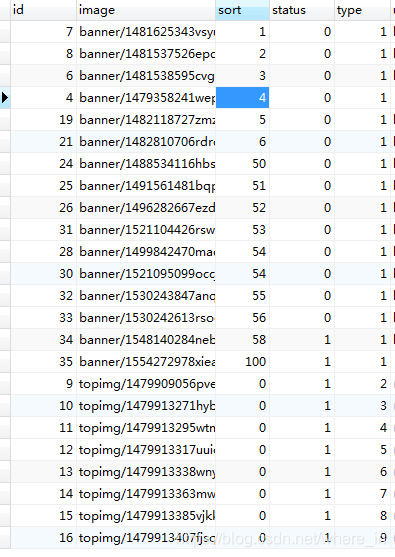
Task: Select image cell topimg/1479913271hyb
Action: coord(146,406)
